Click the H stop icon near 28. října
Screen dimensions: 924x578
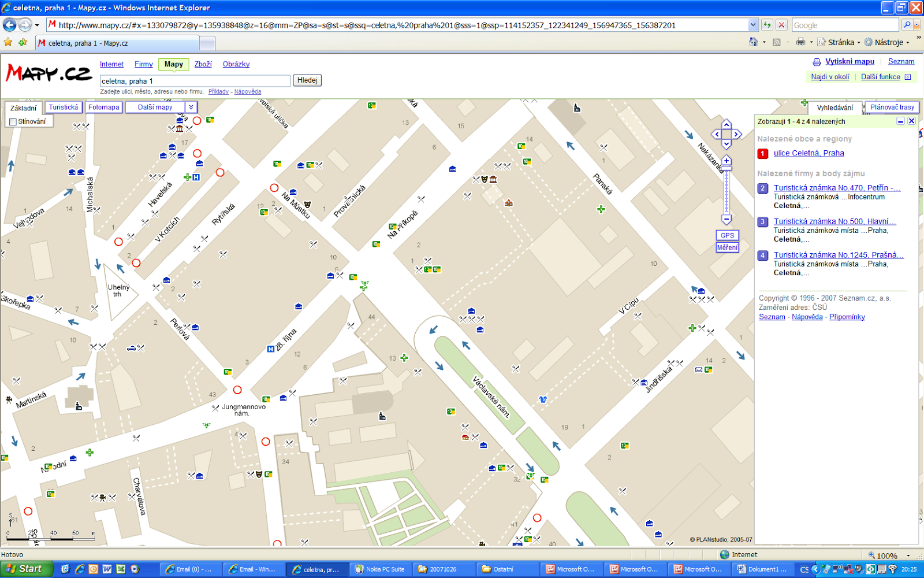[x=270, y=349]
